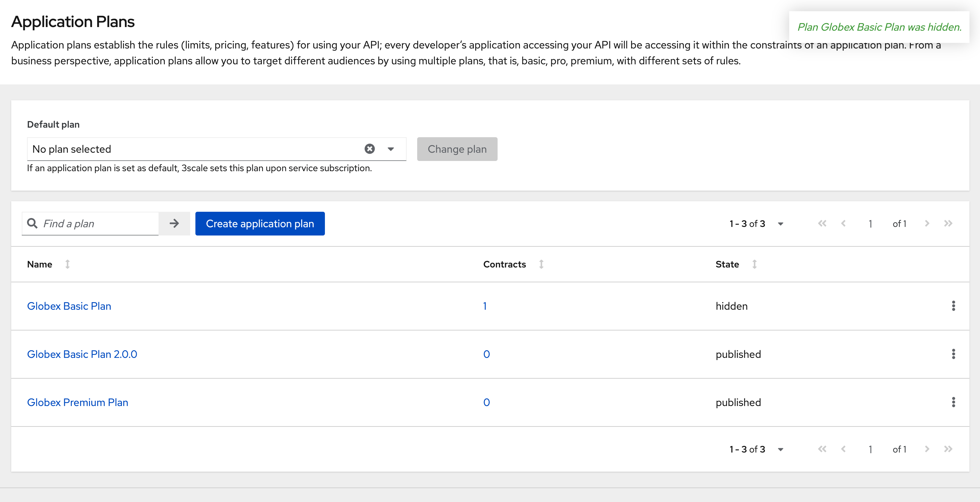The height and width of the screenshot is (502, 980).
Task: Click the search magnifier icon
Action: click(x=32, y=223)
